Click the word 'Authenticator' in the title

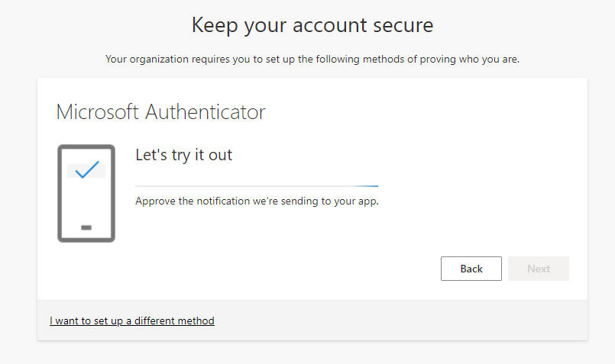coord(206,112)
